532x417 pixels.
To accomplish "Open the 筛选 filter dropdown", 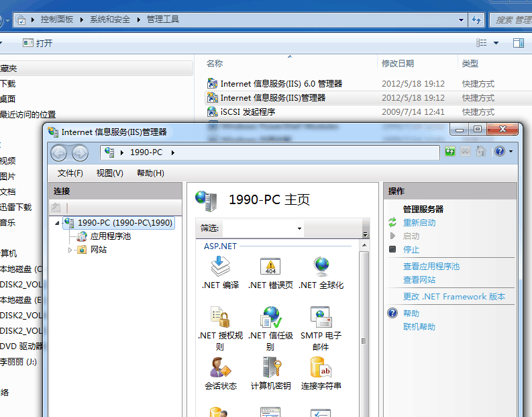I will (299, 229).
